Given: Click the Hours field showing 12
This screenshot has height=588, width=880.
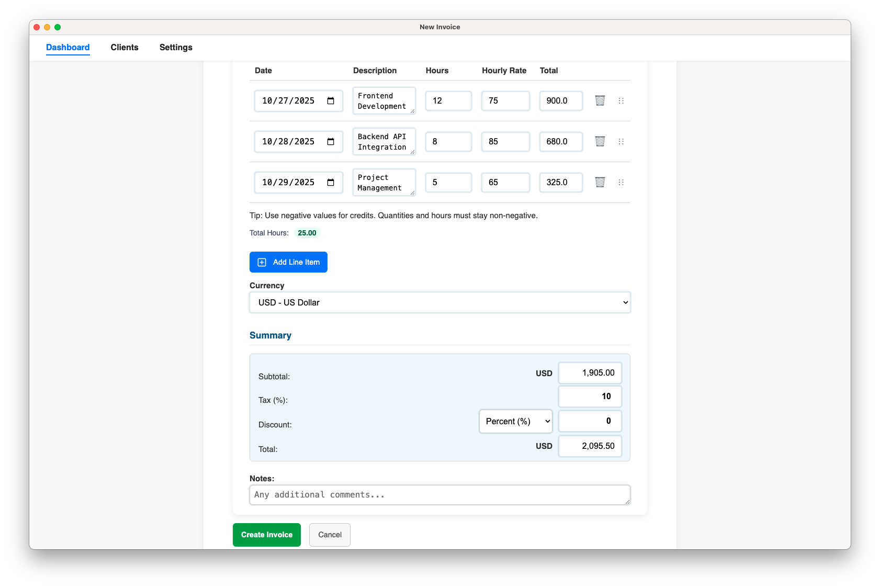Looking at the screenshot, I should (448, 101).
